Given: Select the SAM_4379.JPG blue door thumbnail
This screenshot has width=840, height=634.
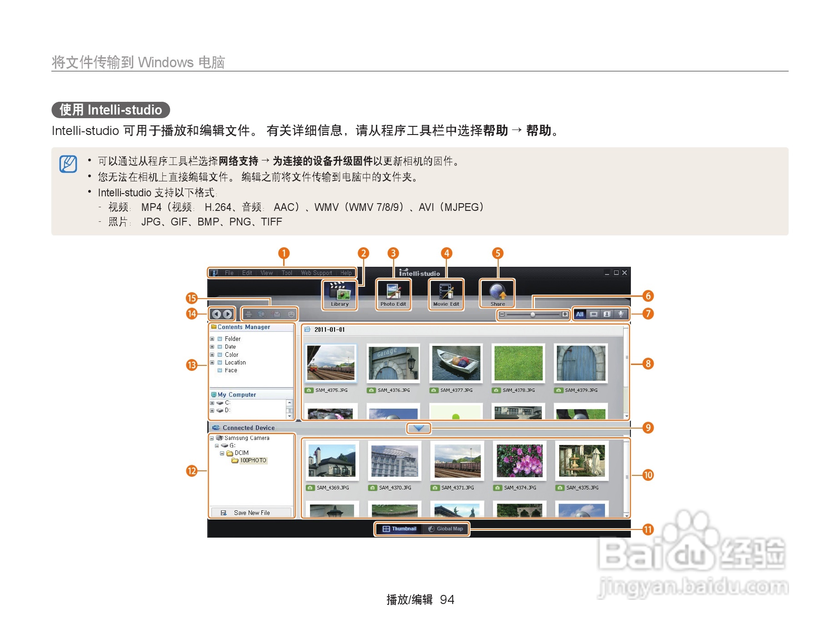Looking at the screenshot, I should click(x=581, y=363).
